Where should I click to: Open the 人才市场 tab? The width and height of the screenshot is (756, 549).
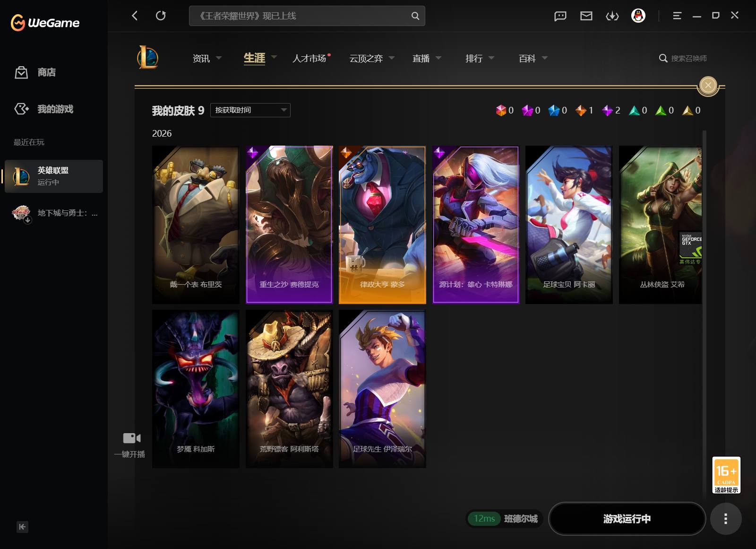(309, 58)
